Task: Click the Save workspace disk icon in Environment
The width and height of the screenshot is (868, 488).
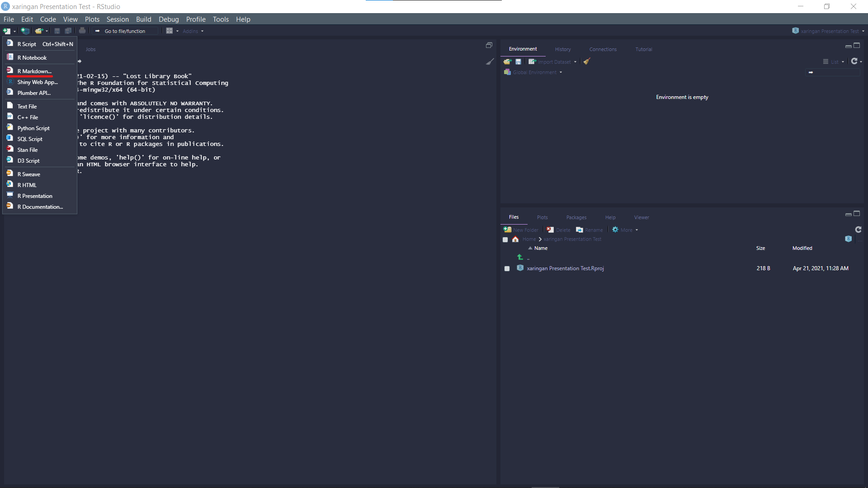Action: [518, 61]
